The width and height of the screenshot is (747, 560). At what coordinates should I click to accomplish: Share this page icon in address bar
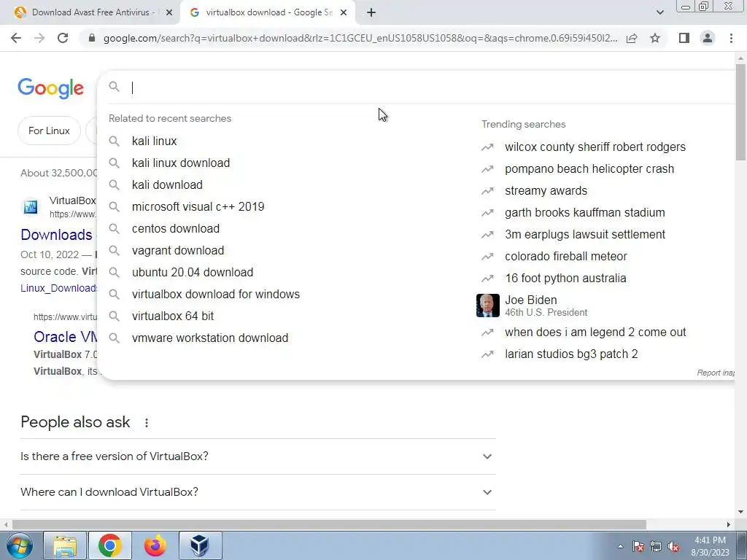tap(632, 38)
